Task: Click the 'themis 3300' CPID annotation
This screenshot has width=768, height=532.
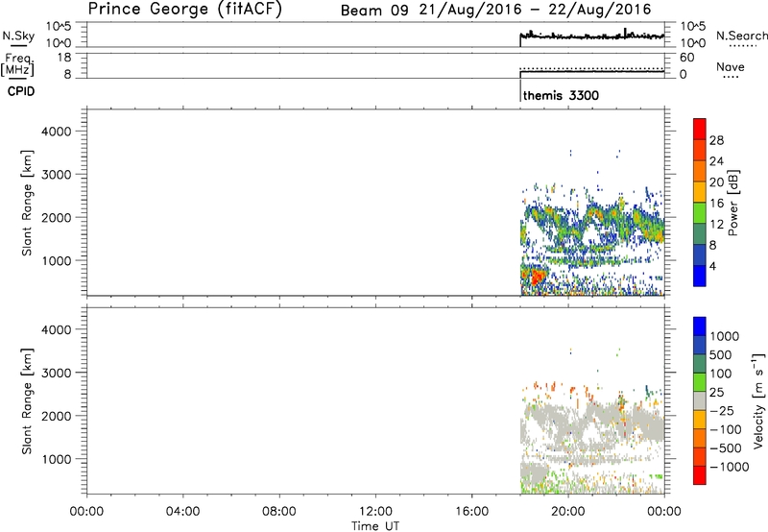Action: (x=561, y=95)
